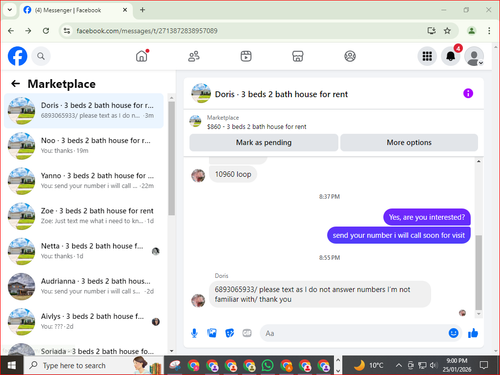500x375 pixels.
Task: Open Zoe conversation in the list
Action: click(x=84, y=216)
